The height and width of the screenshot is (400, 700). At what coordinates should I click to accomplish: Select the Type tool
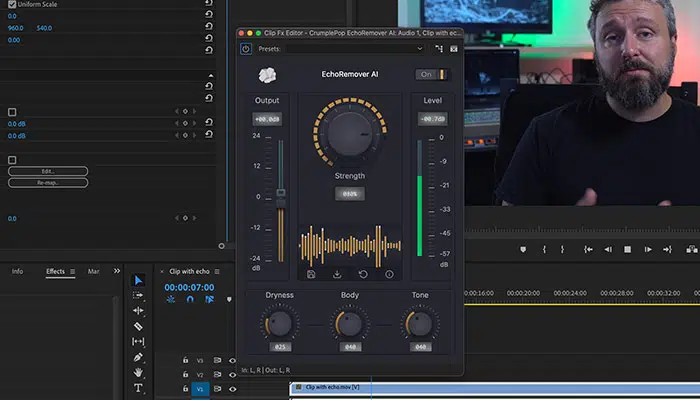[x=138, y=388]
